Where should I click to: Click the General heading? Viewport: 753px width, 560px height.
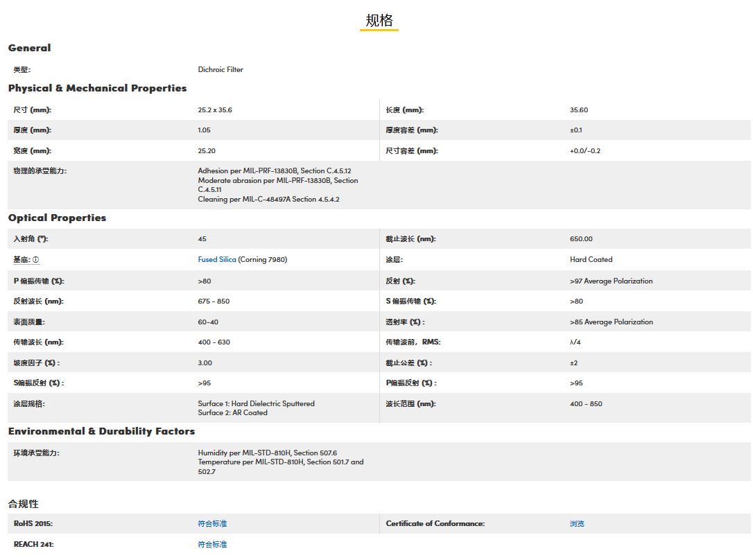point(29,48)
